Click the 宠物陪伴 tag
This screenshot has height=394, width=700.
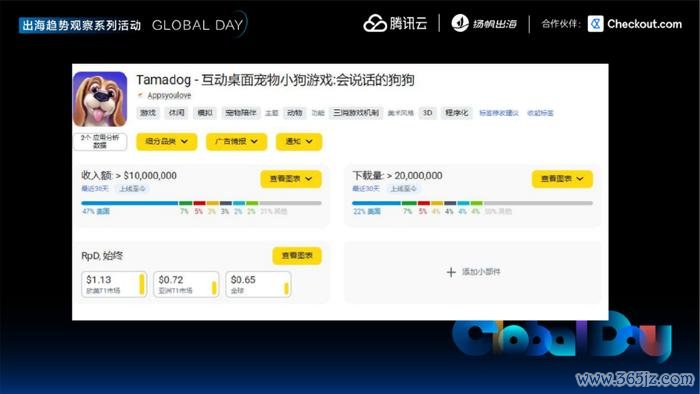coord(241,113)
